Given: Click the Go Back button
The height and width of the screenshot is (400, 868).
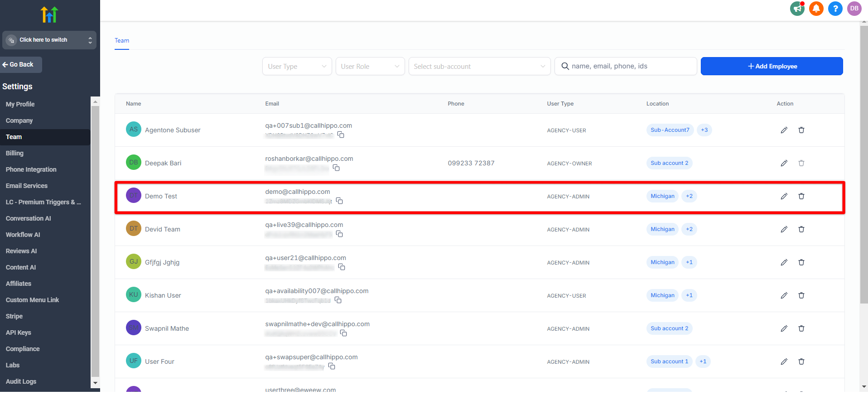Looking at the screenshot, I should click(x=21, y=64).
